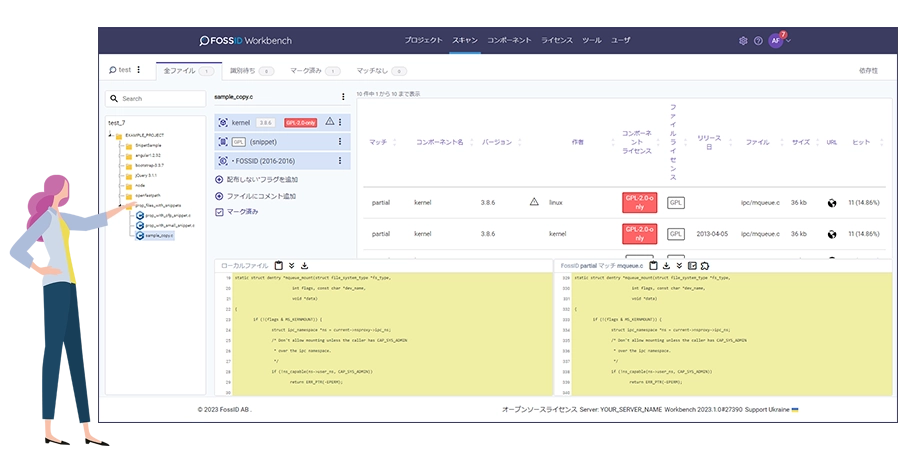Screen dimensions: 920x450
Task: Switch to the マッチなし tab
Action: pyautogui.click(x=381, y=70)
